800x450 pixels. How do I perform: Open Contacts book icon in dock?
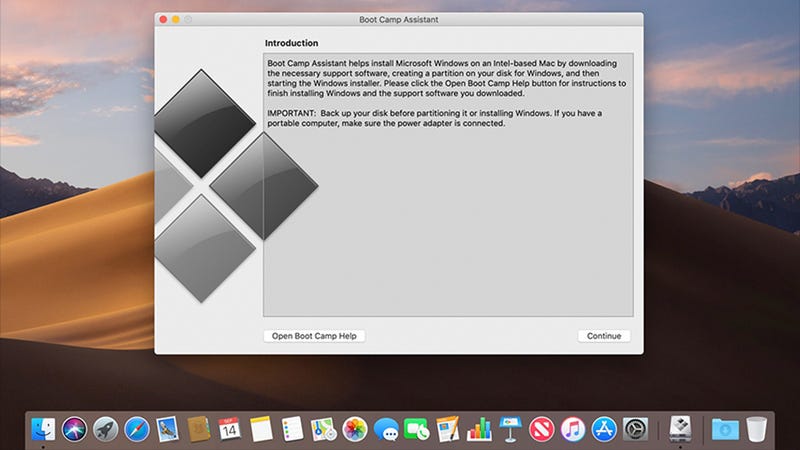click(198, 429)
